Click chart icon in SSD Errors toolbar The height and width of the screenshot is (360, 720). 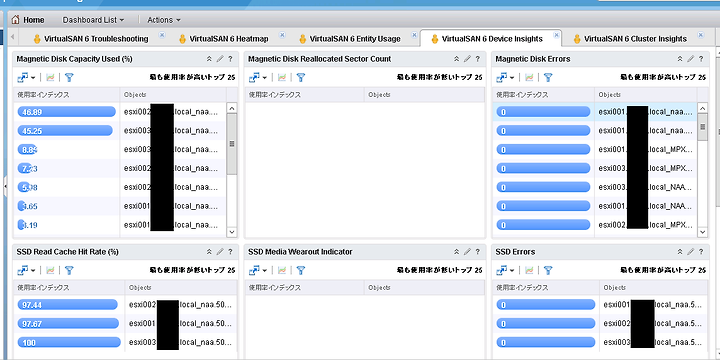click(529, 270)
